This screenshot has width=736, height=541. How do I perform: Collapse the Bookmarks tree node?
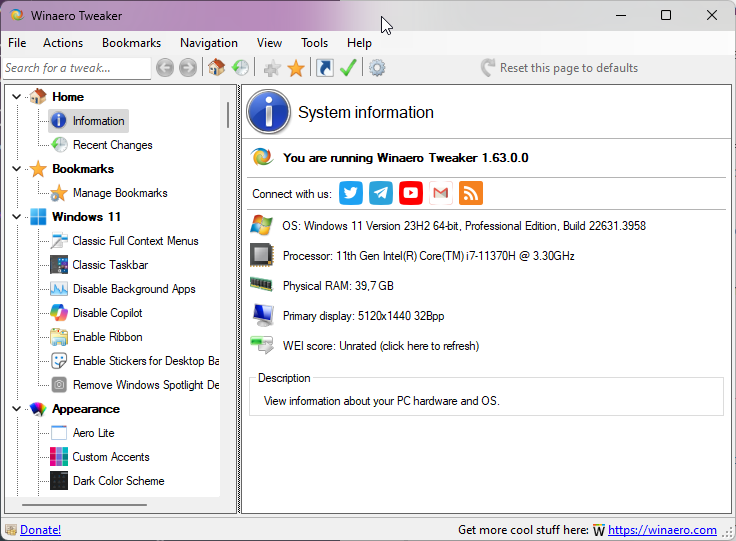16,168
